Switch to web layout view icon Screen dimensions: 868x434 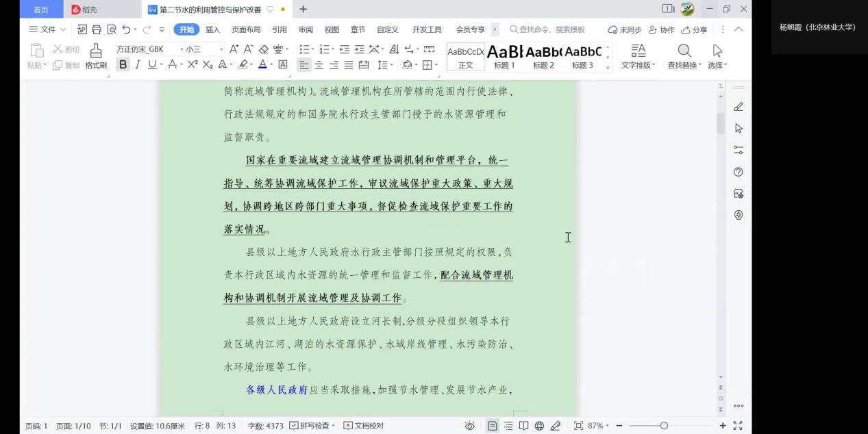pyautogui.click(x=539, y=426)
